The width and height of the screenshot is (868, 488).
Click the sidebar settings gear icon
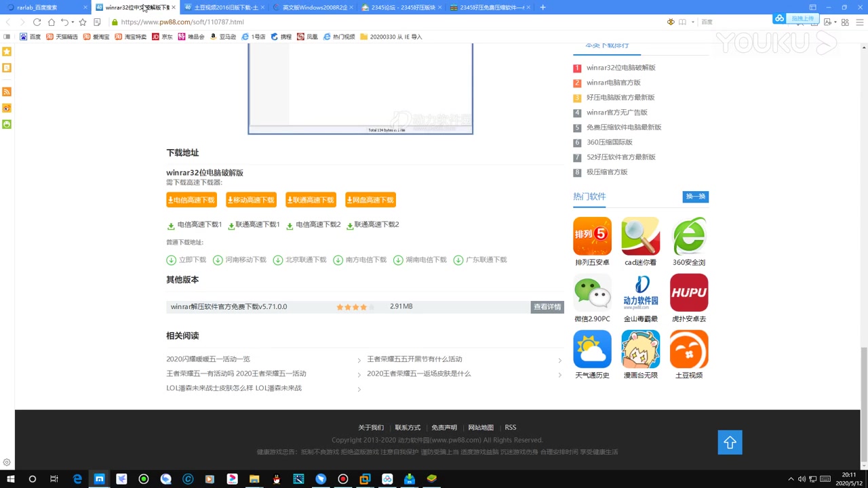click(x=7, y=463)
